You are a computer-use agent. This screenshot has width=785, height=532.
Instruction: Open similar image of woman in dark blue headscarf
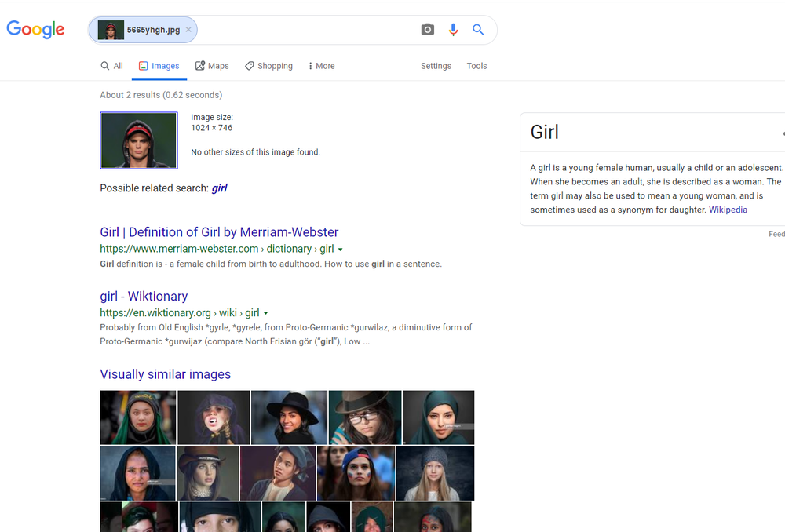[137, 473]
